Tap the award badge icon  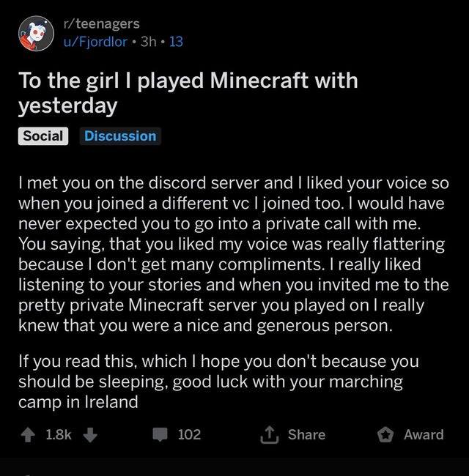(x=385, y=435)
